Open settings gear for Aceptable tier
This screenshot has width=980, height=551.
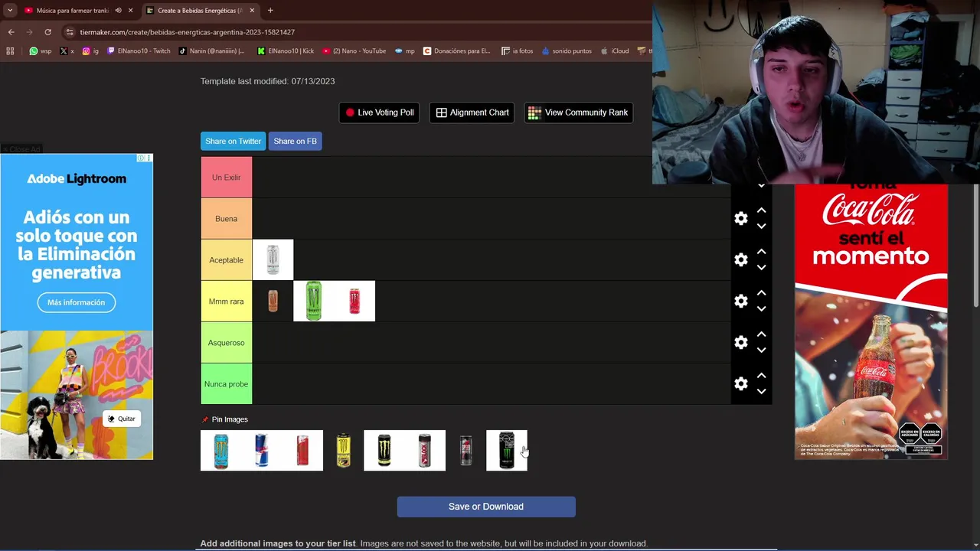click(740, 260)
